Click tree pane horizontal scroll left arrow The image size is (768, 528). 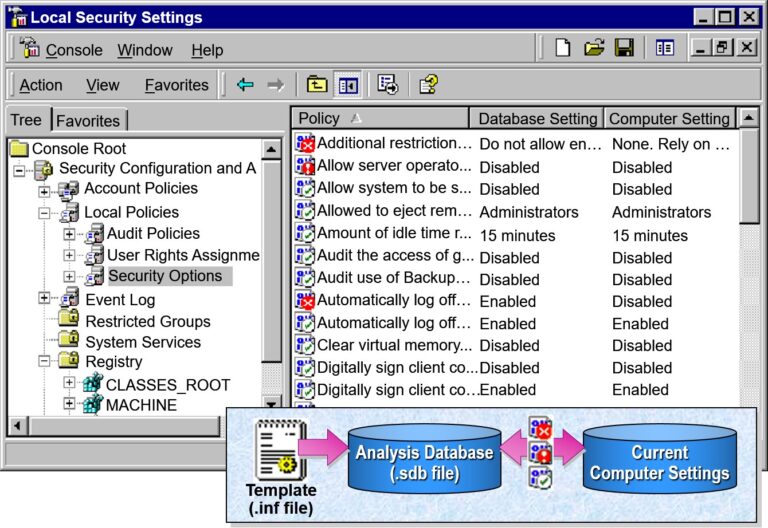click(18, 426)
